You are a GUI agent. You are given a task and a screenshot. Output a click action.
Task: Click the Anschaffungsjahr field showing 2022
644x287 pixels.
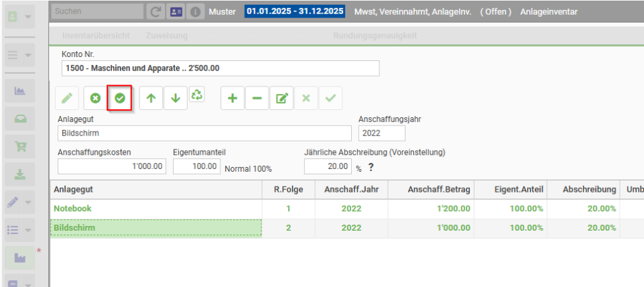[x=382, y=133]
